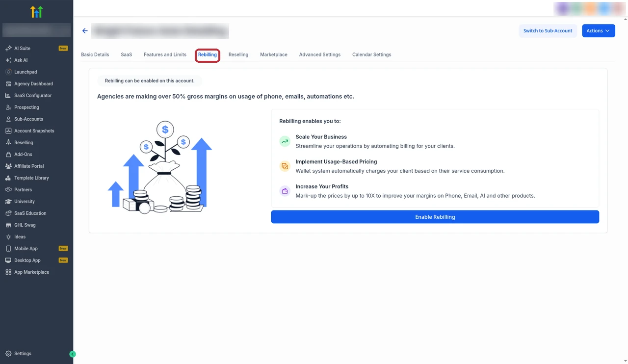
Task: Click the Partners handshake icon
Action: pos(8,190)
